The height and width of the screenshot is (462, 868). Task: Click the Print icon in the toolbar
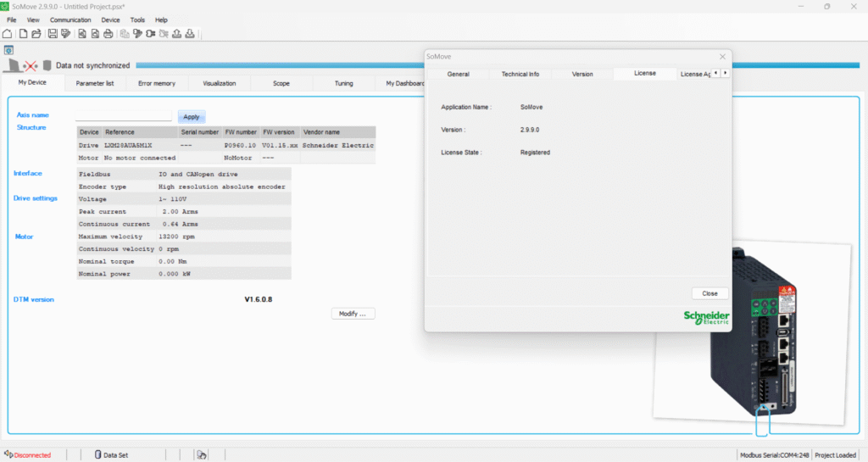pyautogui.click(x=108, y=34)
